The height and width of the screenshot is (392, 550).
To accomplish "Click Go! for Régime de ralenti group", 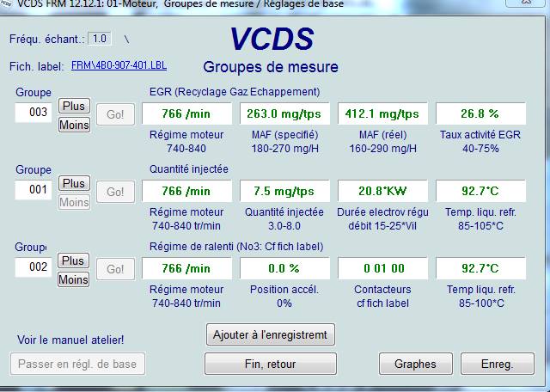I will point(115,269).
